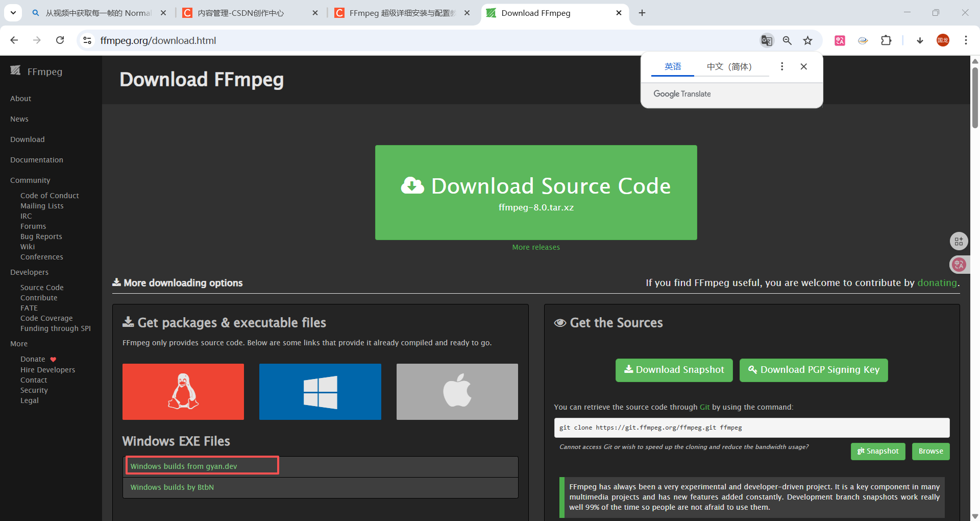
Task: Switch to the 从视频中获取每一帧的 tab
Action: (99, 13)
